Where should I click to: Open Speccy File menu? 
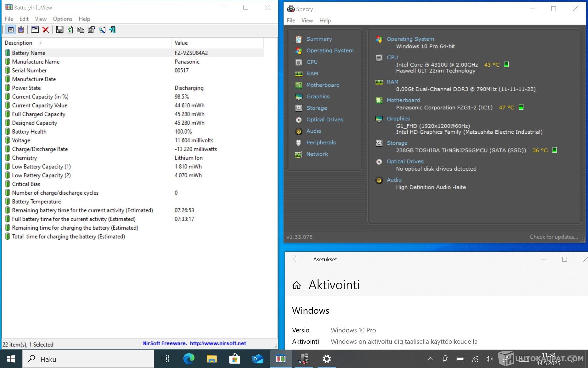(x=291, y=21)
